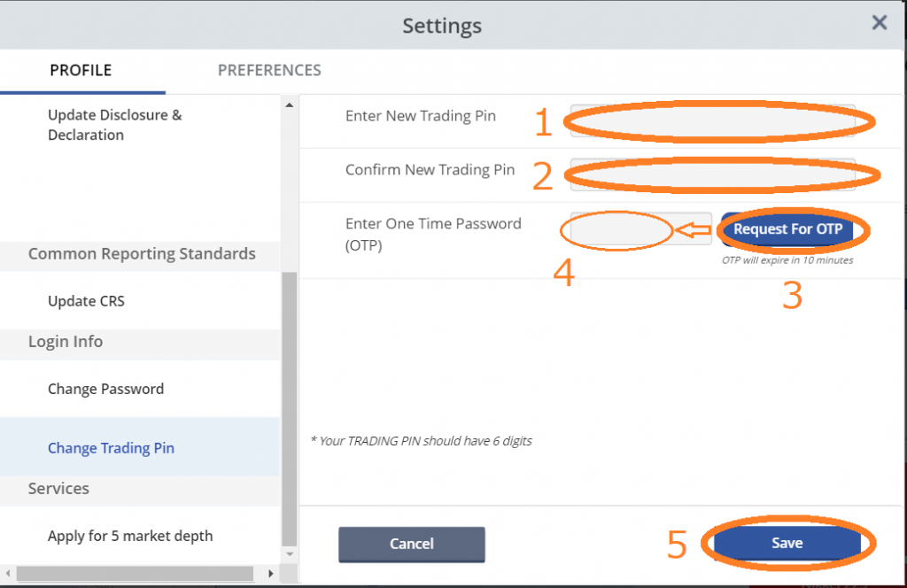
Task: Click the Request For OTP button
Action: 787,229
